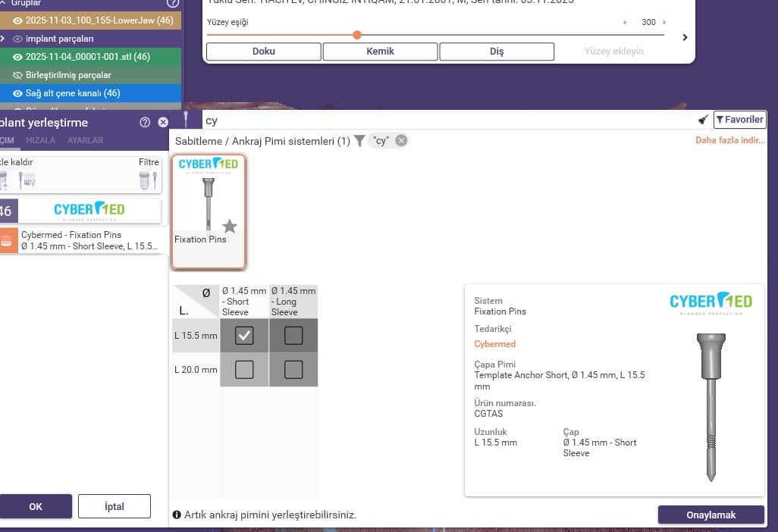Collapse the Gruplar panel
The height and width of the screenshot is (532, 778).
[4, 3]
